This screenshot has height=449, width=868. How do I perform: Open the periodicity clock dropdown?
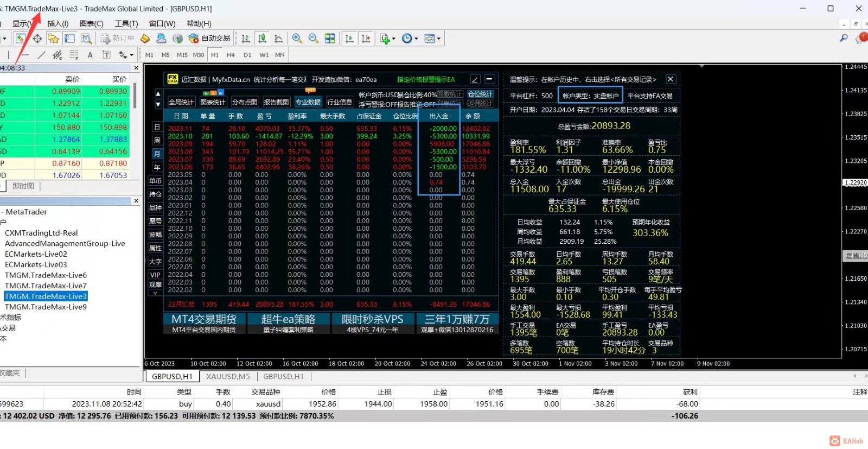click(x=410, y=38)
